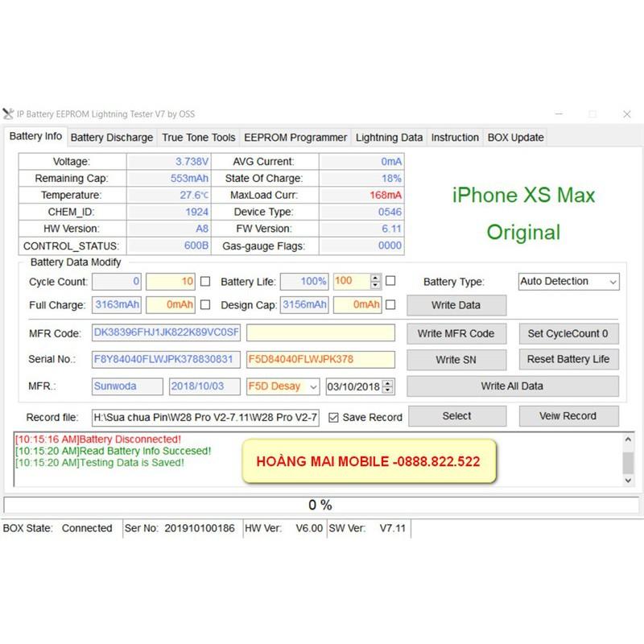Click the Record file path field

coord(205,418)
